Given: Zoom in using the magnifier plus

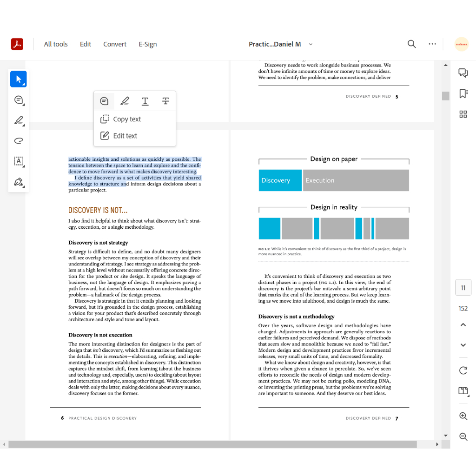Looking at the screenshot, I should (463, 416).
